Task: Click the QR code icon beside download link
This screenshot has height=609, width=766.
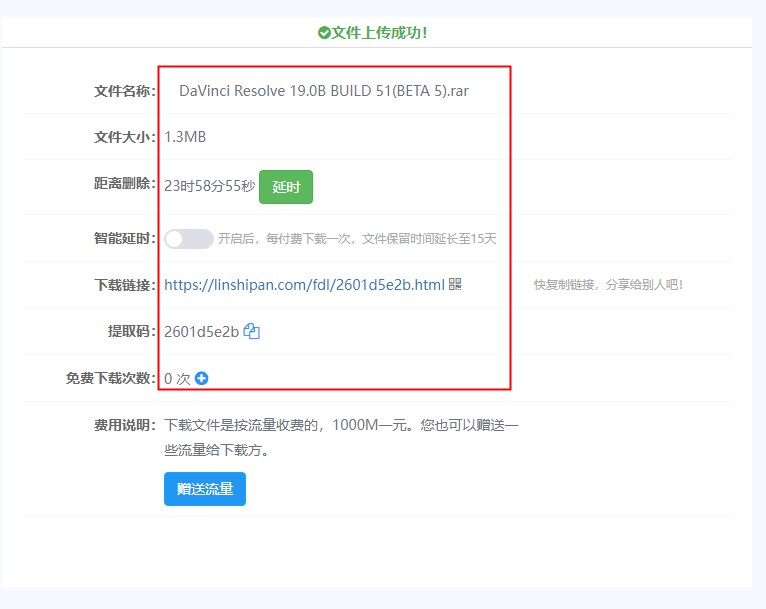Action: click(x=455, y=284)
